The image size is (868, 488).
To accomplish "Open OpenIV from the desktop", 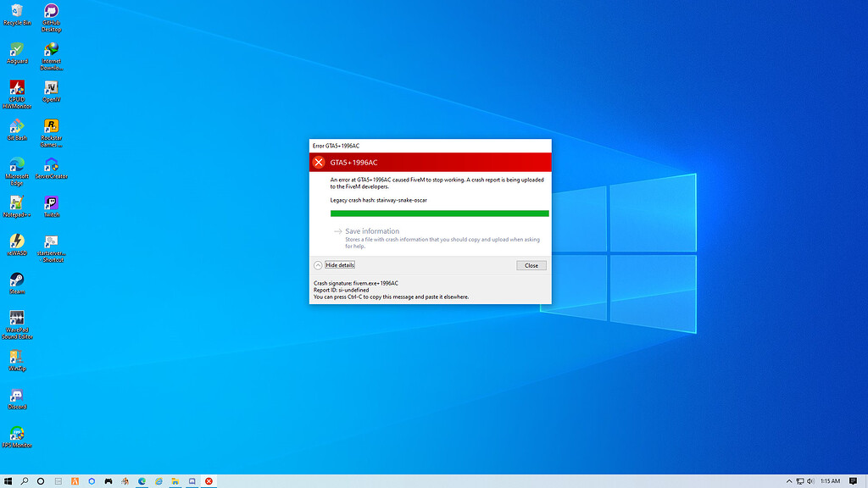I will [x=51, y=87].
